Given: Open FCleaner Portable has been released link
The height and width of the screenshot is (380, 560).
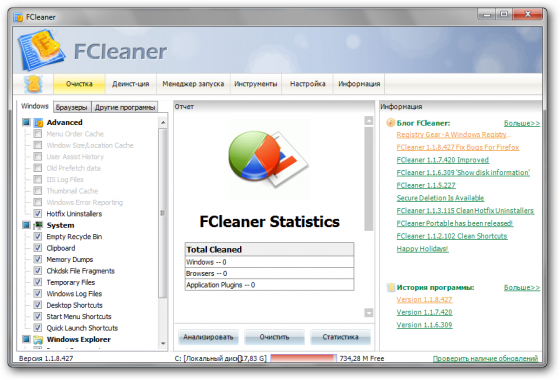Looking at the screenshot, I should tap(455, 224).
